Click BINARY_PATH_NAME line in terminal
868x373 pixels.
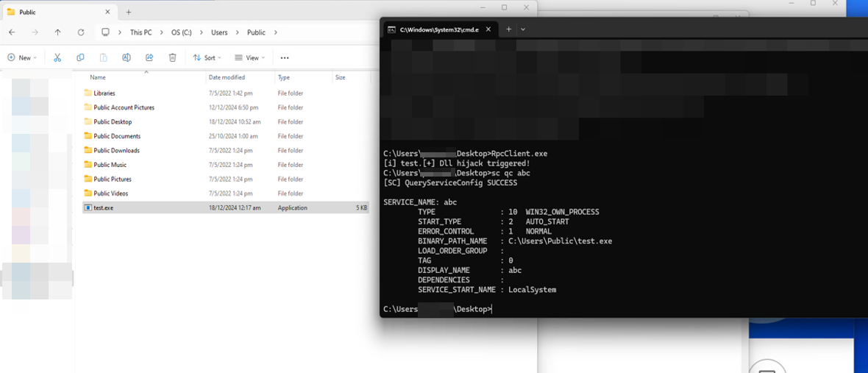(x=515, y=241)
